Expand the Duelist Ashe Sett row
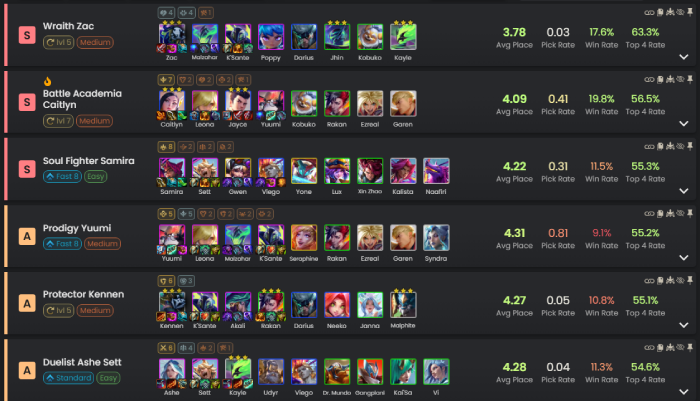 (x=683, y=392)
